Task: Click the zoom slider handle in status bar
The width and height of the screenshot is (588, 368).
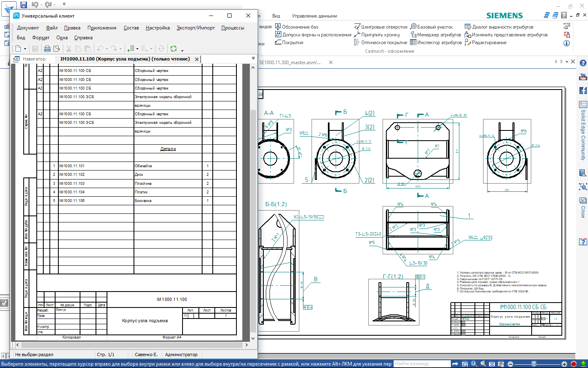Action: tap(533, 364)
